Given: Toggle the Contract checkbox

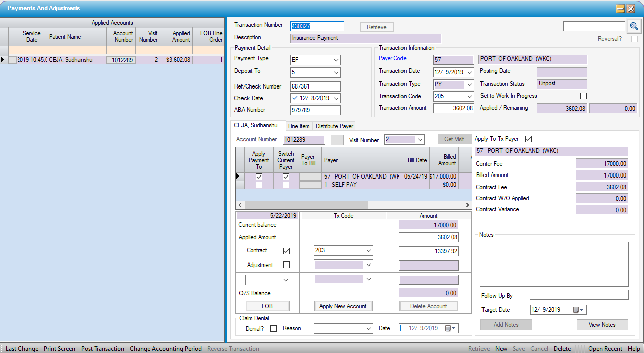Looking at the screenshot, I should point(287,251).
